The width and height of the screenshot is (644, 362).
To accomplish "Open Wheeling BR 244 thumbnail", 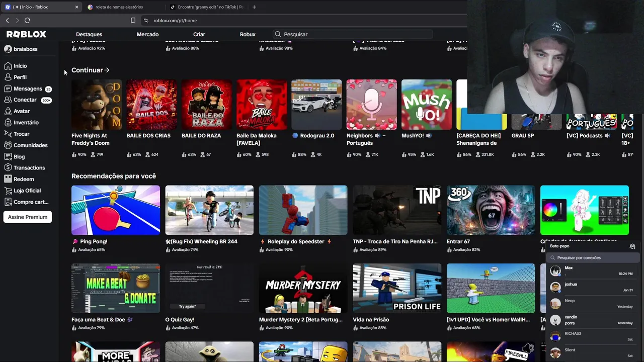I will [209, 210].
